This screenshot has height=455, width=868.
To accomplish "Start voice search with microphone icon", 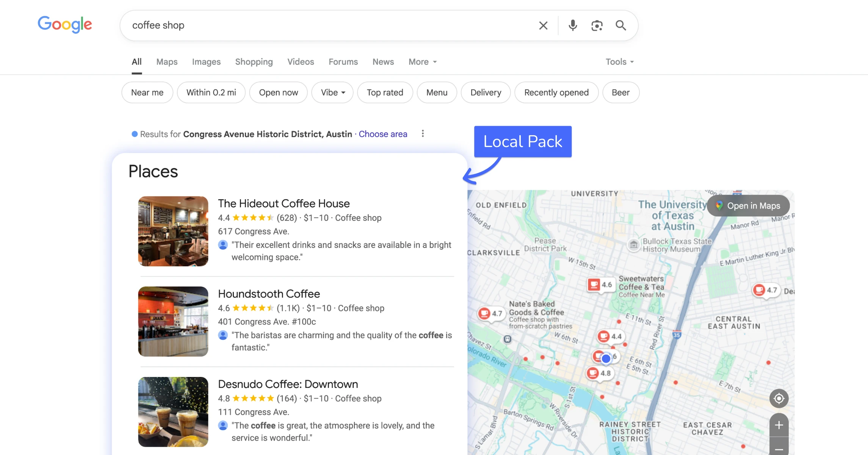I will [x=572, y=25].
